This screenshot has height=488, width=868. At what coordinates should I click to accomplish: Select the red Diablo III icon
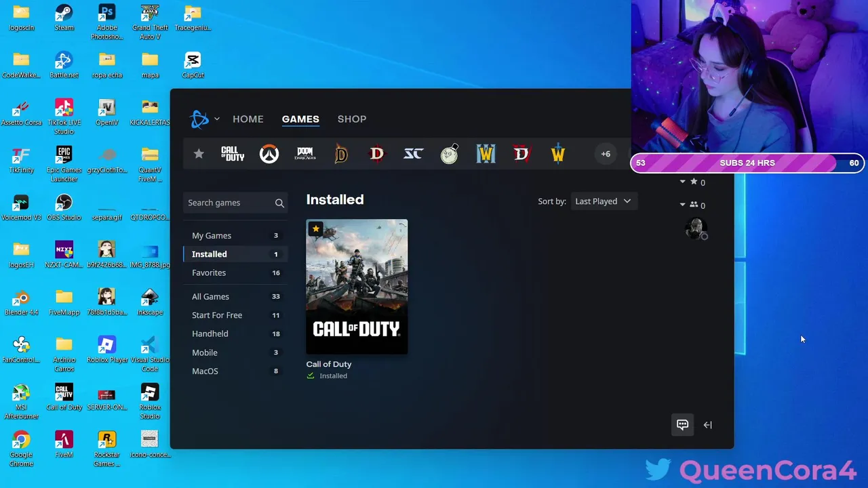coord(377,154)
